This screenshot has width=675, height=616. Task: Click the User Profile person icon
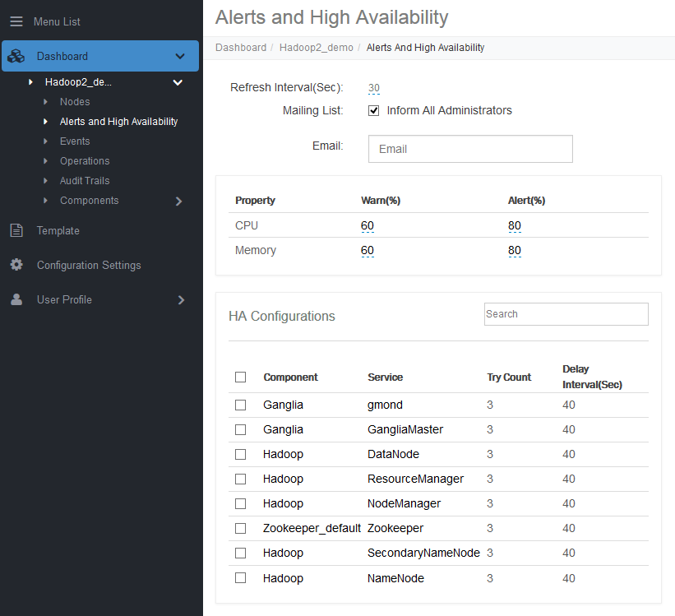click(x=16, y=300)
